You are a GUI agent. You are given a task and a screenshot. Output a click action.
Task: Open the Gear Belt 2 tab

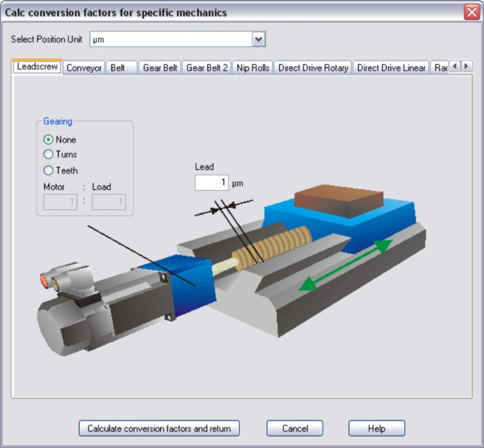(207, 68)
